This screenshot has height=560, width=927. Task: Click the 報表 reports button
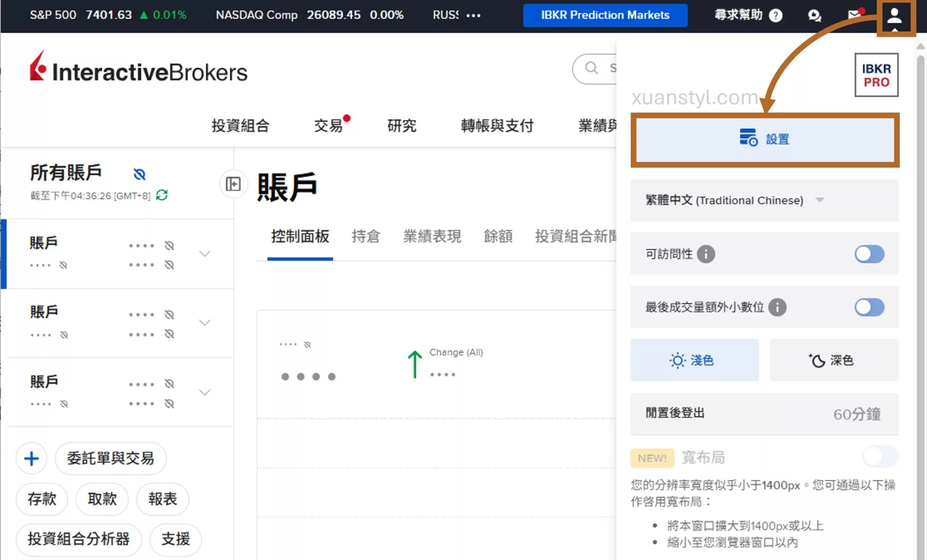point(163,499)
